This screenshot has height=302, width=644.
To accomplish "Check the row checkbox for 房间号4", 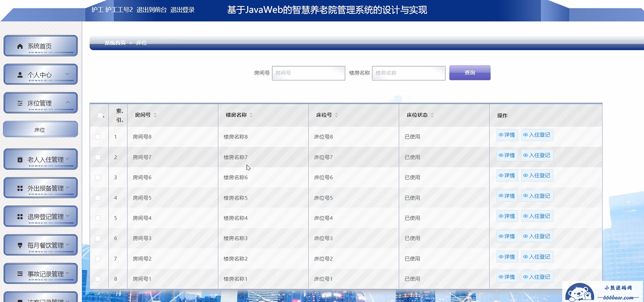I will [98, 218].
